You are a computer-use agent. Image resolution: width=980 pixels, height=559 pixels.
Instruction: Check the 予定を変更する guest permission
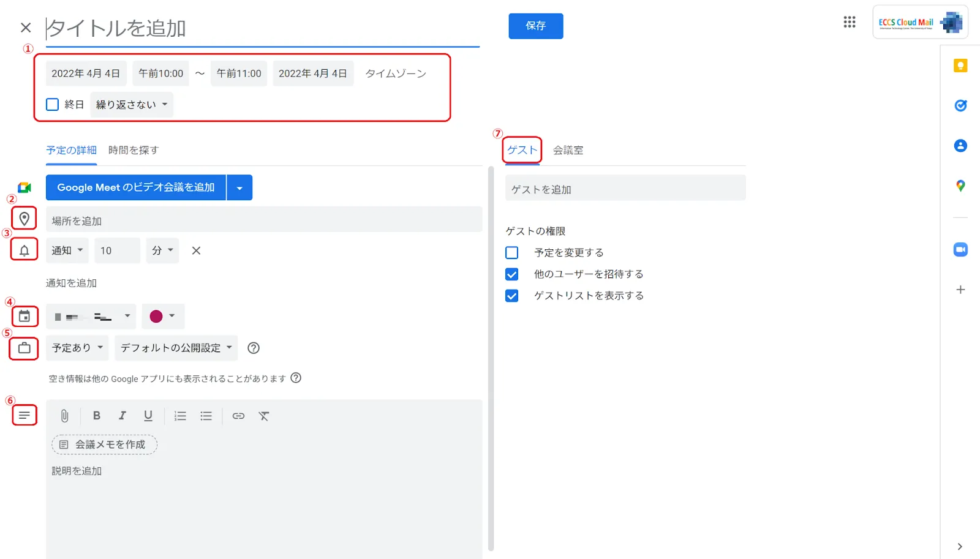coord(511,252)
